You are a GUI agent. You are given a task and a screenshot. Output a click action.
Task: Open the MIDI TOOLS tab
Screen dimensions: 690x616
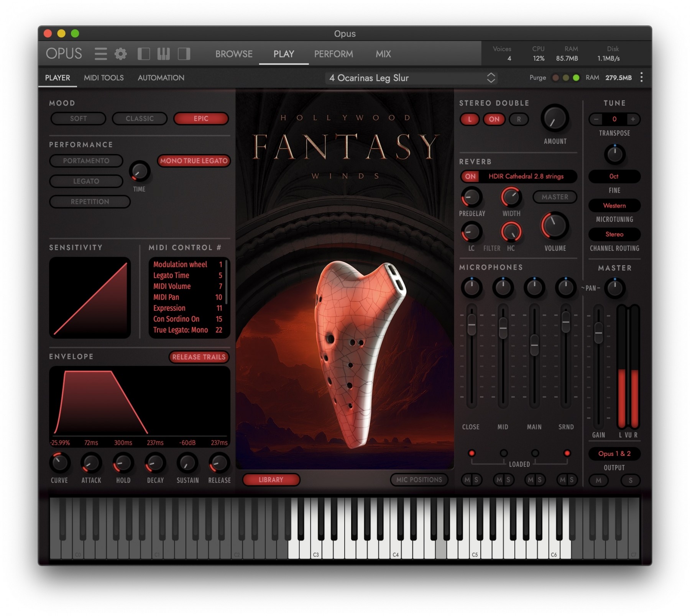click(x=104, y=78)
